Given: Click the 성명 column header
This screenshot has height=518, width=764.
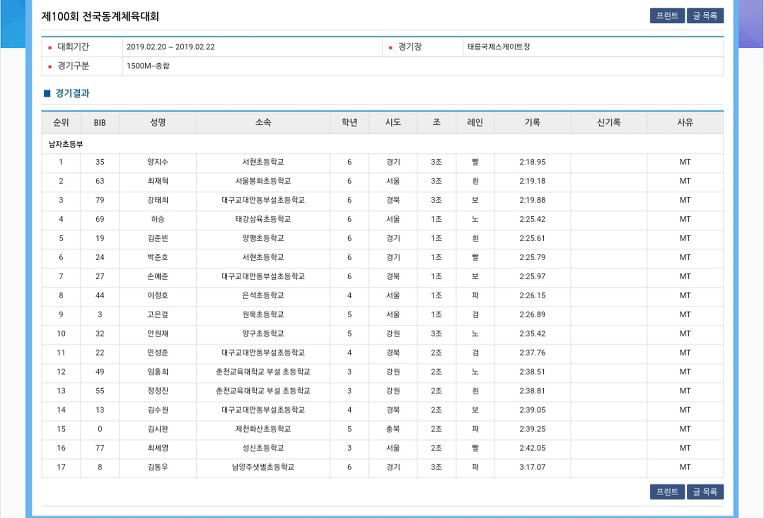Looking at the screenshot, I should tap(158, 123).
